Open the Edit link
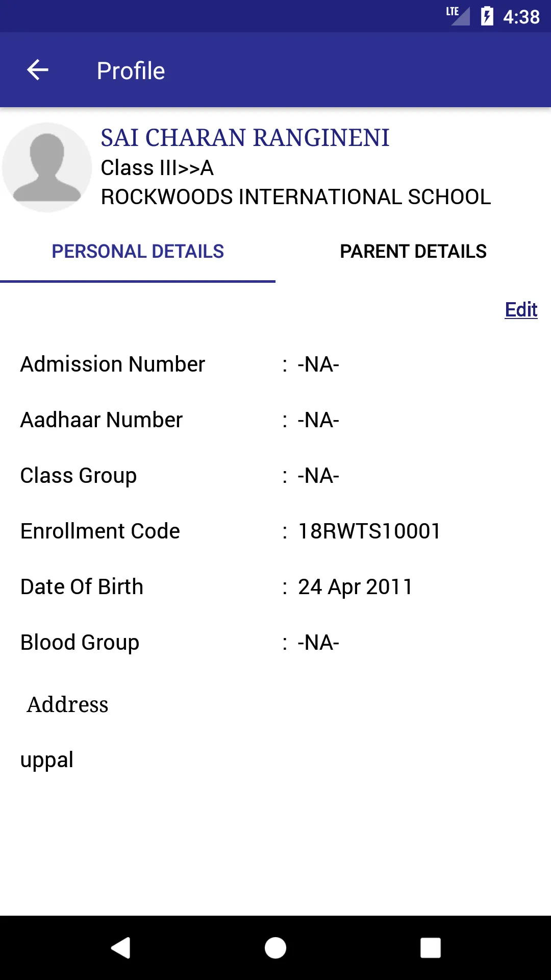The image size is (551, 980). click(x=521, y=309)
